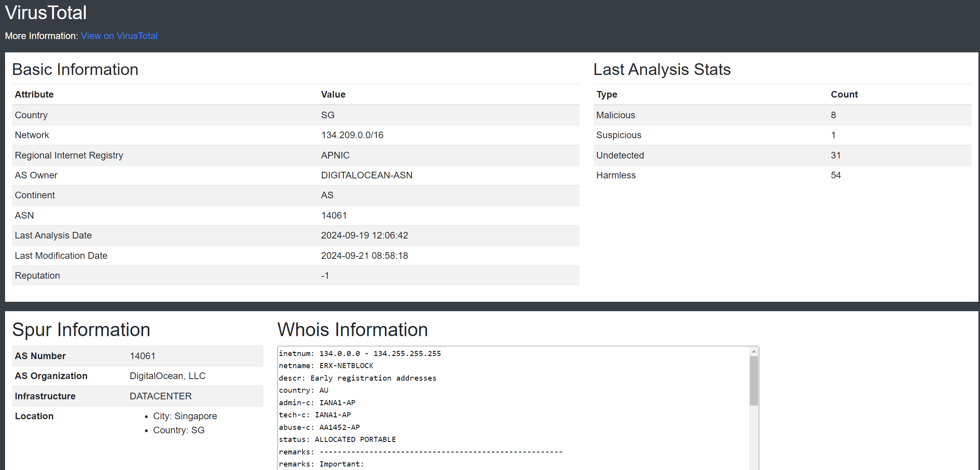Image resolution: width=980 pixels, height=470 pixels.
Task: Click the AS Organization label
Action: (x=51, y=376)
